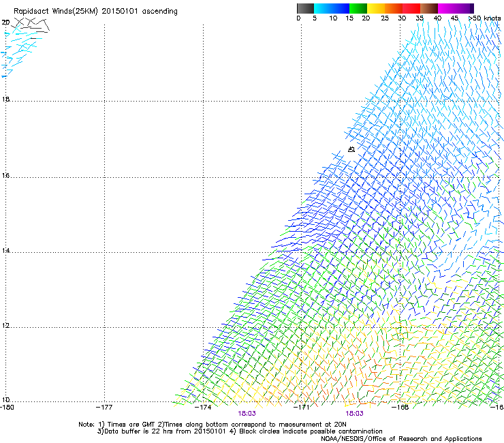The width and height of the screenshot is (504, 443).
Task: Click the latitude label 16
Action: click(5, 175)
